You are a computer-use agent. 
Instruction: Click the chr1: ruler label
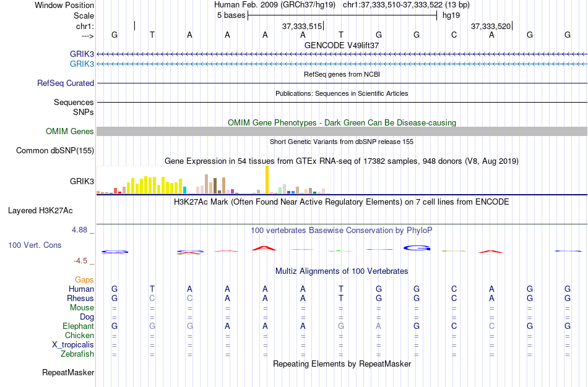pos(85,26)
